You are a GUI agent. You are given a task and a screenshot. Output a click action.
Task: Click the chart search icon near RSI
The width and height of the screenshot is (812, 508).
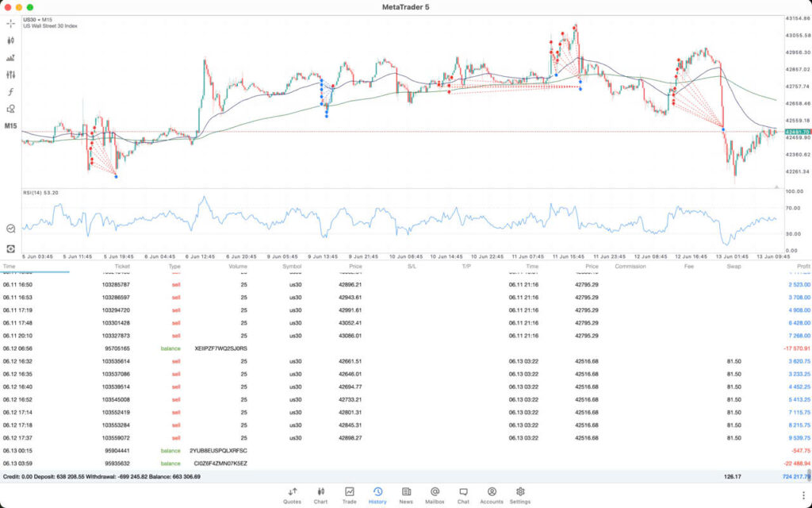pos(10,229)
